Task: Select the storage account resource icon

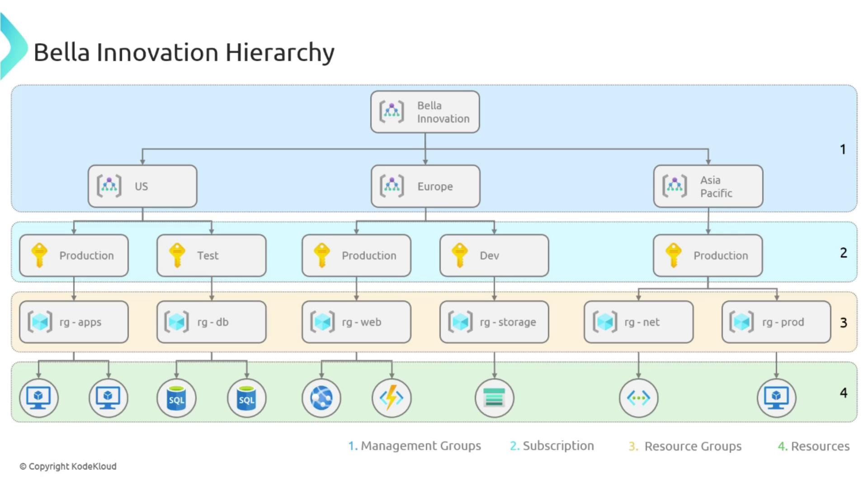Action: point(495,398)
